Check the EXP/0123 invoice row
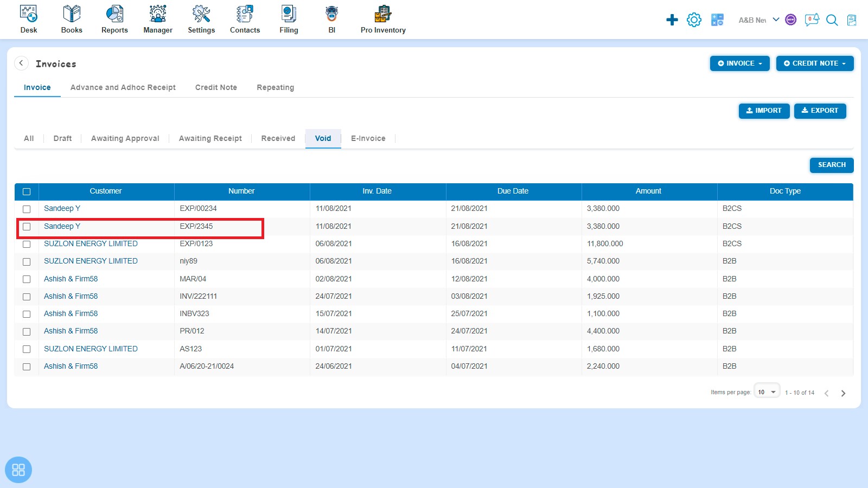The image size is (868, 488). [x=27, y=244]
